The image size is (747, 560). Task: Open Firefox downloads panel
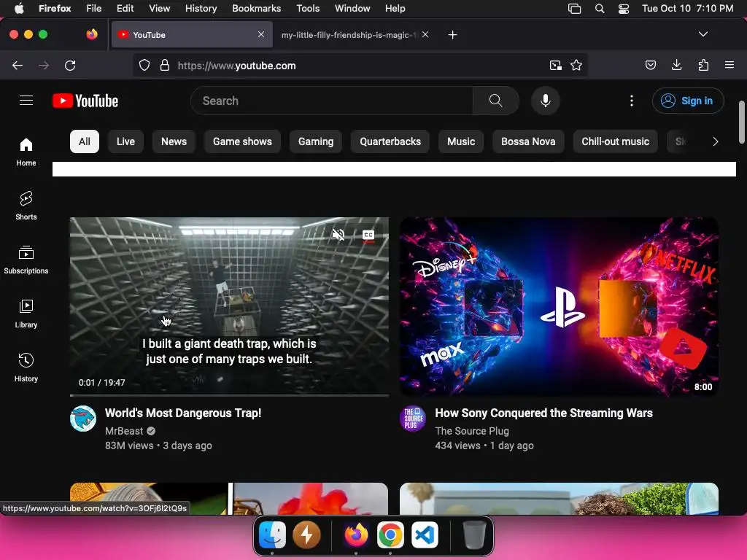[676, 65]
